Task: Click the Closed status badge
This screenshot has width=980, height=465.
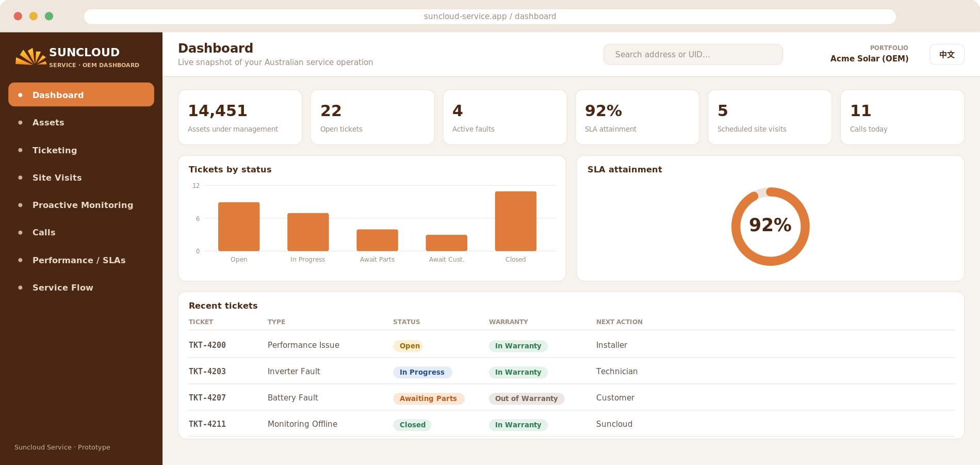Action: [x=412, y=425]
